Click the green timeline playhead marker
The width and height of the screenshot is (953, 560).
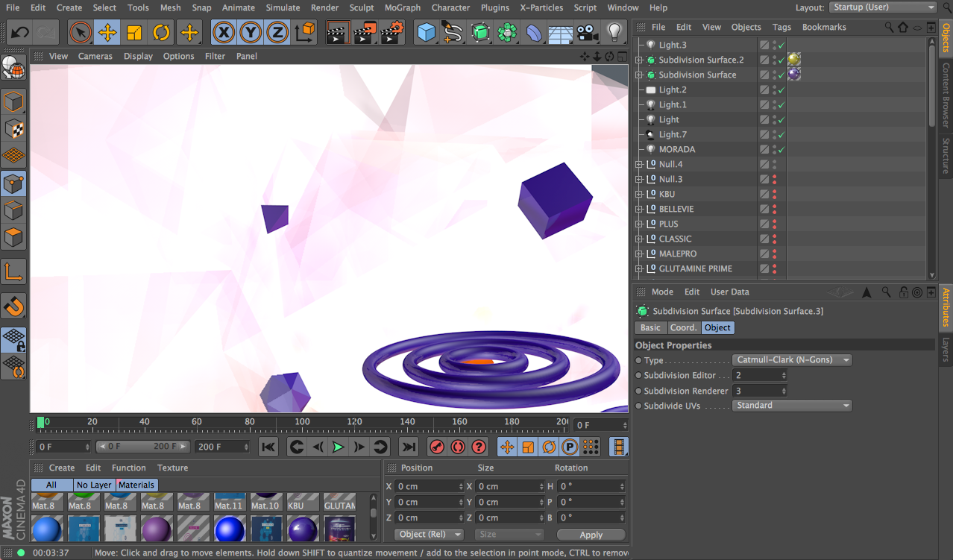coord(41,423)
